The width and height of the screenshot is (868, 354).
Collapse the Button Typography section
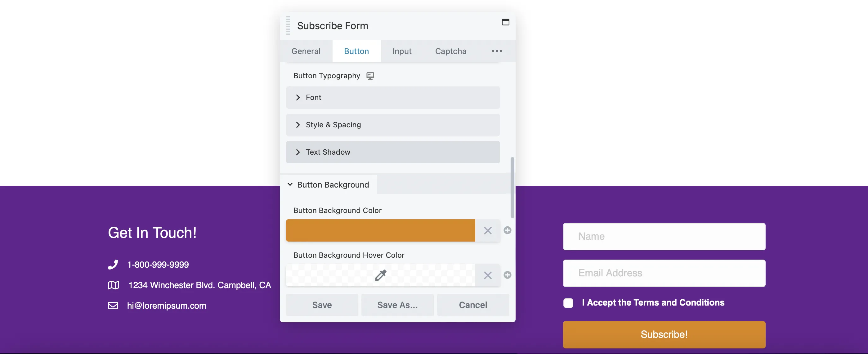pos(327,75)
